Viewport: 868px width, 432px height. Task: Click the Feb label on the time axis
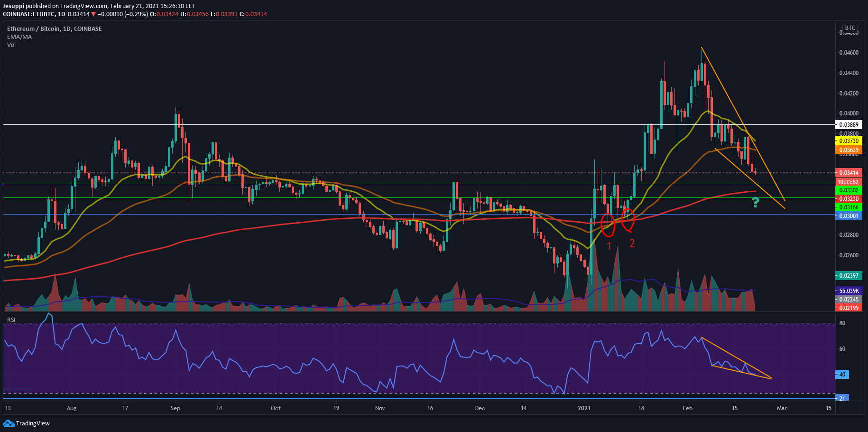[688, 408]
